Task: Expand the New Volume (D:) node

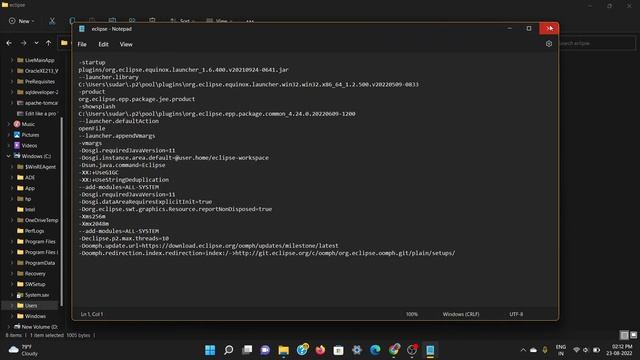Action: point(8,327)
